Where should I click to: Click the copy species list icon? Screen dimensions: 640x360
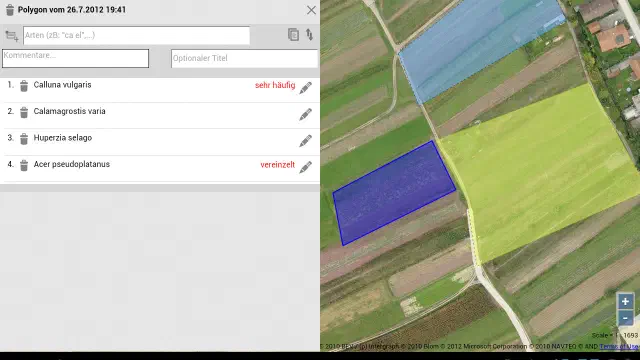293,35
